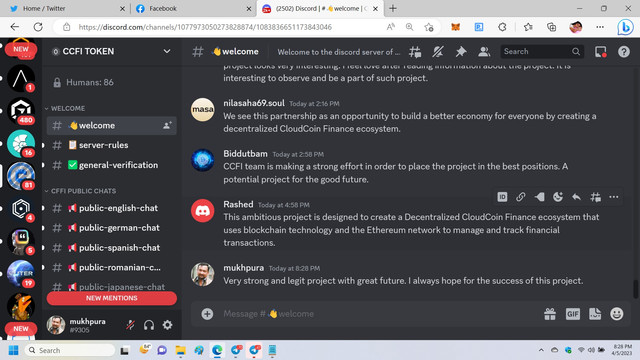The height and width of the screenshot is (360, 640).
Task: Copy message ID on Rashed's message
Action: (x=502, y=197)
